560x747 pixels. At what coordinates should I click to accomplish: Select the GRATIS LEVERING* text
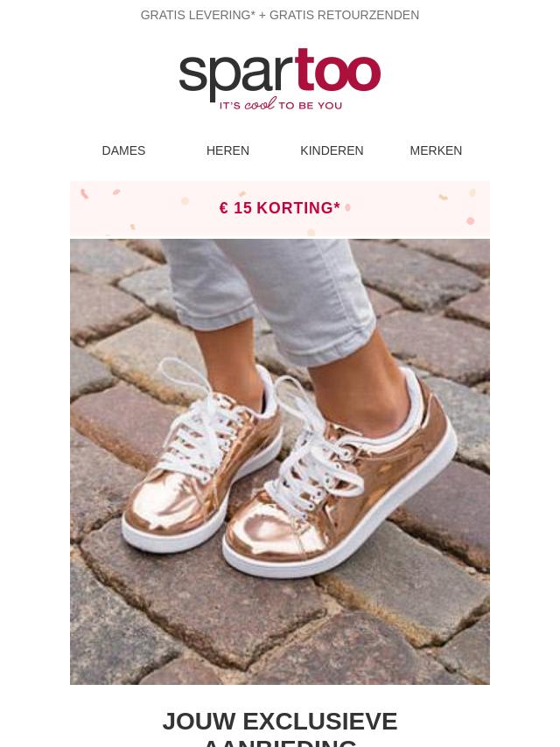click(198, 15)
